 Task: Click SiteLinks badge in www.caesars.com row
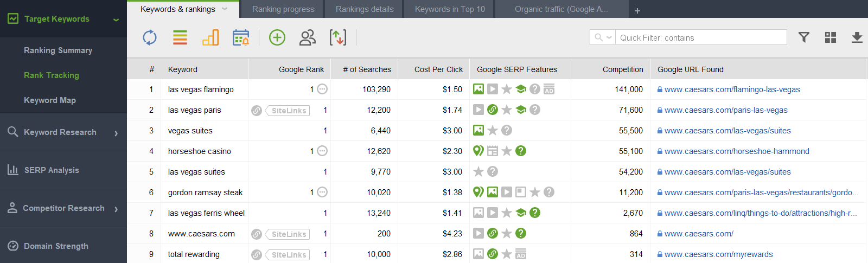tap(288, 234)
